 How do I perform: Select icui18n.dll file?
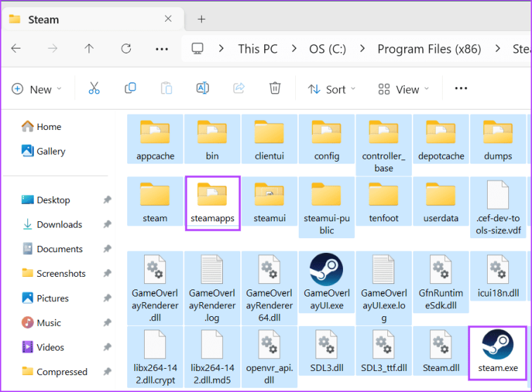click(x=498, y=275)
